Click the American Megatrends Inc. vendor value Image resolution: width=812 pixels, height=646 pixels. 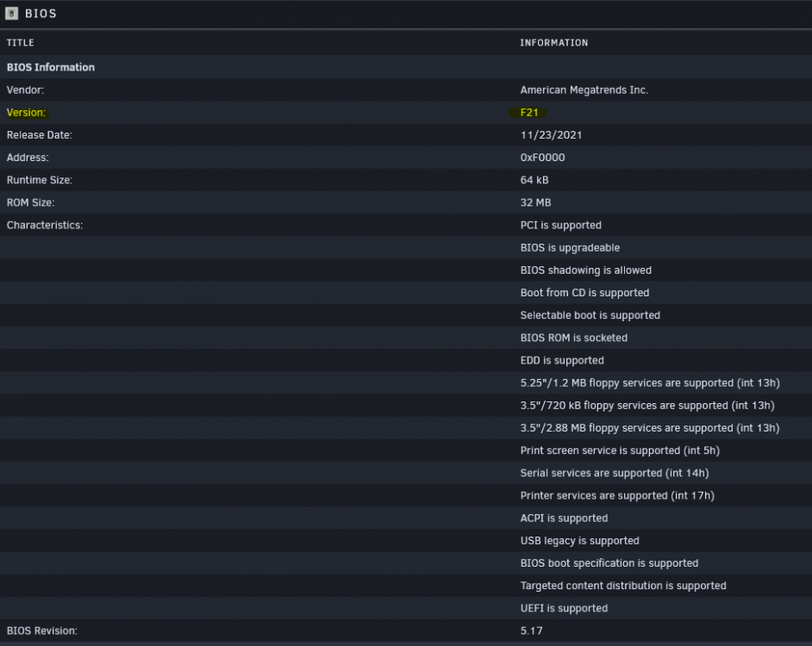(584, 90)
